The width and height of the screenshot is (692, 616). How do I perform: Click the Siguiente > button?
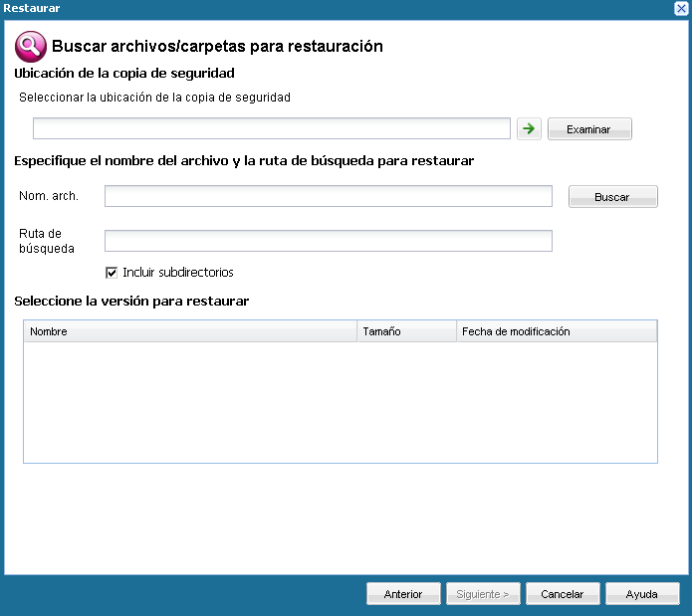483,594
